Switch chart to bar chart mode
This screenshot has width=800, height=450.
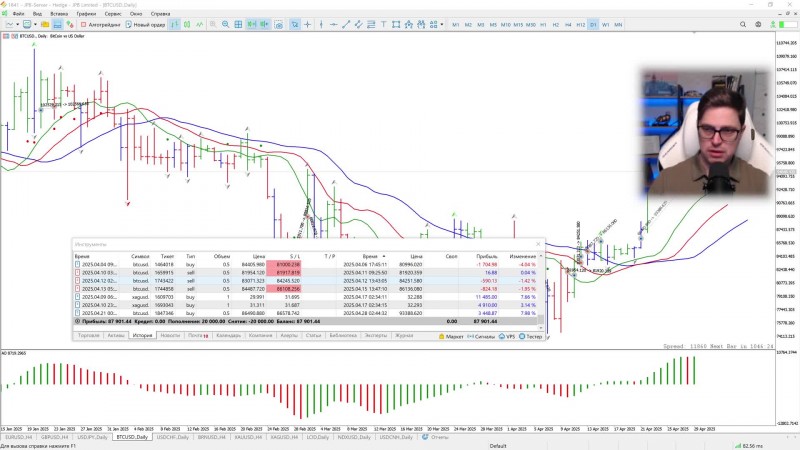[x=174, y=24]
